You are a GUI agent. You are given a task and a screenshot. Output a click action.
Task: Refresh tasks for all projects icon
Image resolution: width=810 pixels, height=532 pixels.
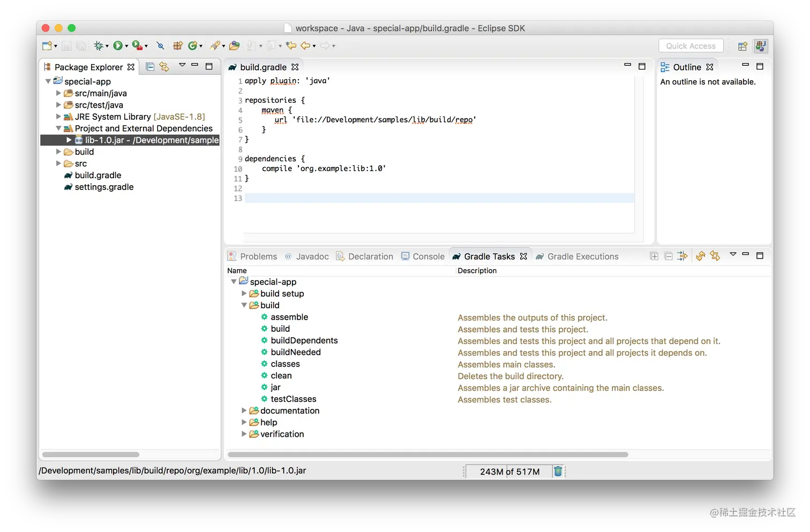(x=700, y=256)
